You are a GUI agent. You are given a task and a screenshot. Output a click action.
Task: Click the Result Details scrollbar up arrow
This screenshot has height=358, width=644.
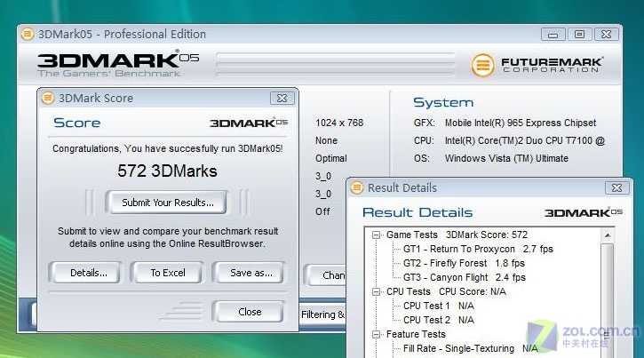coord(607,235)
